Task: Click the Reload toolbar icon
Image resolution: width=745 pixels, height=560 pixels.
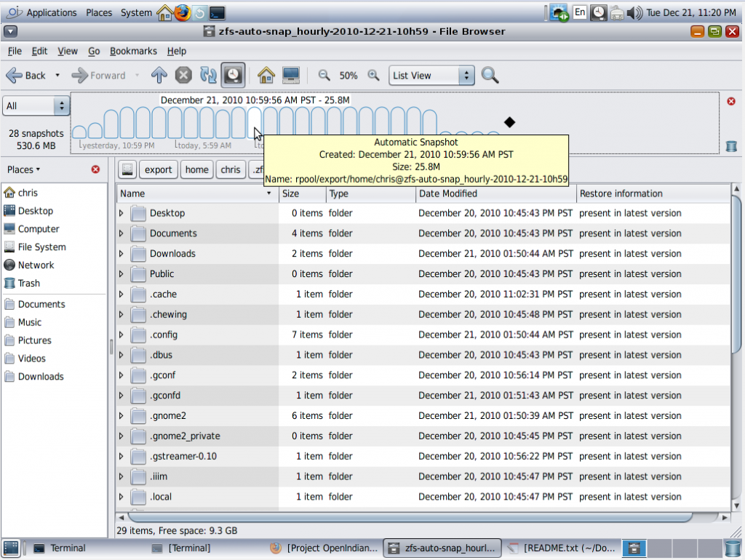Action: (x=208, y=75)
